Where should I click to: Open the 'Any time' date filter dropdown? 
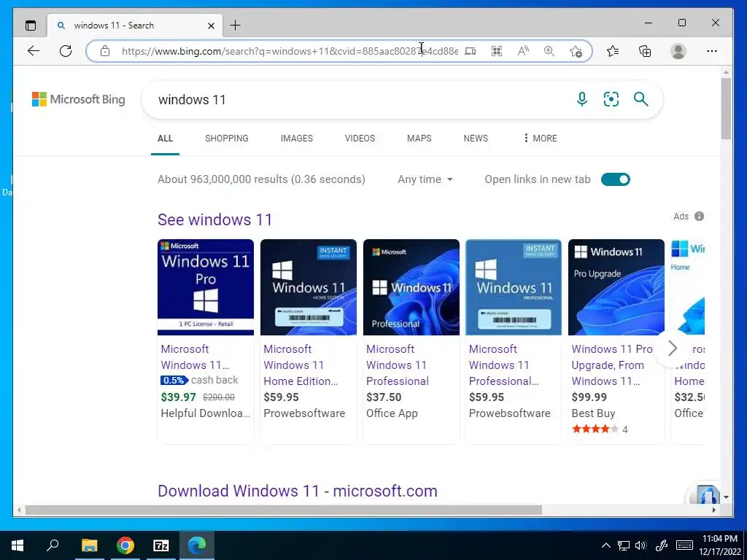[425, 179]
